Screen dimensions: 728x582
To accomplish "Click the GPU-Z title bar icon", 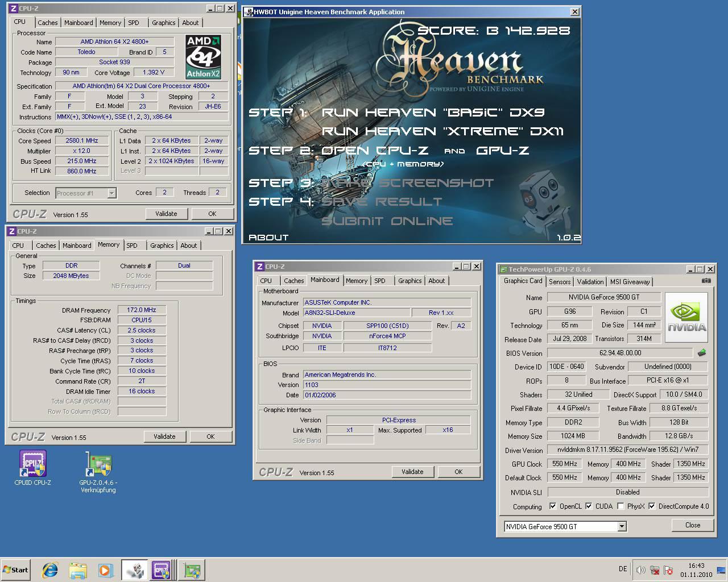I will tap(503, 269).
